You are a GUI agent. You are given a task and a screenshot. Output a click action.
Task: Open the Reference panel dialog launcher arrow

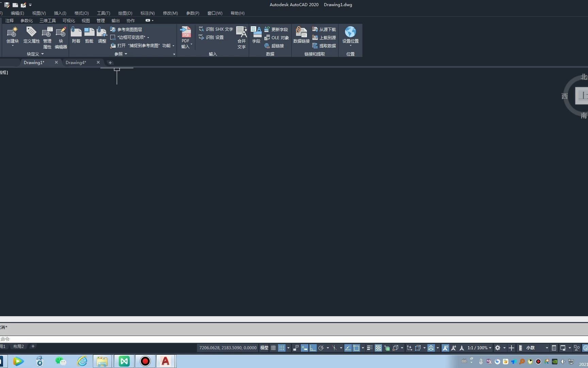pyautogui.click(x=174, y=54)
